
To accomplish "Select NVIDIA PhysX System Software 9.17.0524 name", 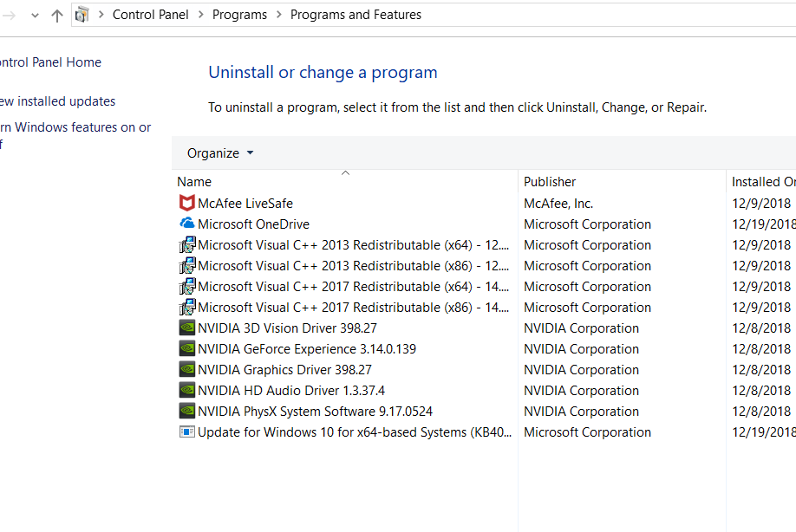I will click(316, 412).
